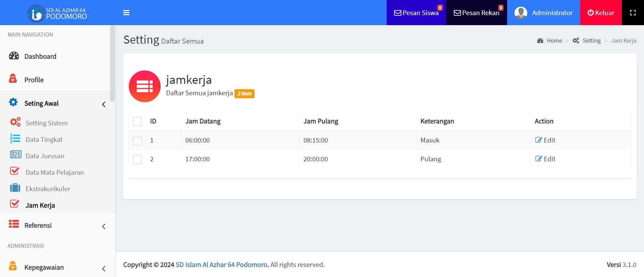Image resolution: width=644 pixels, height=277 pixels.
Task: Click the Ekstrakurikuler briefcase icon
Action: (x=15, y=188)
